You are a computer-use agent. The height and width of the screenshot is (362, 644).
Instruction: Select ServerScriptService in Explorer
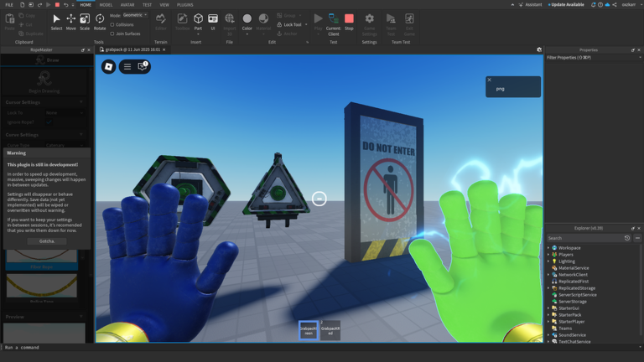coord(578,295)
